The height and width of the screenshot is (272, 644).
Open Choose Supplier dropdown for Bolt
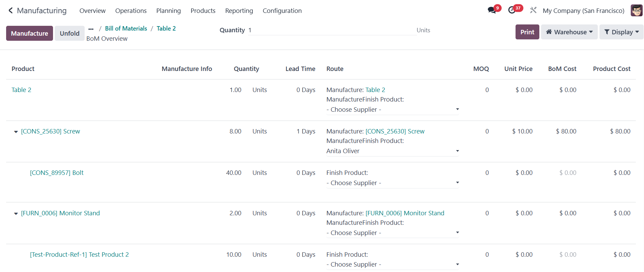392,183
